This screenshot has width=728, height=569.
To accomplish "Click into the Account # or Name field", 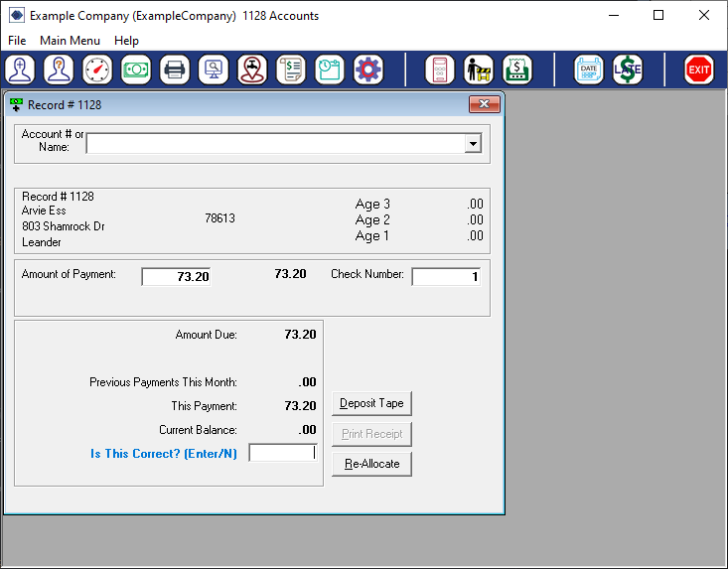I will pyautogui.click(x=276, y=143).
